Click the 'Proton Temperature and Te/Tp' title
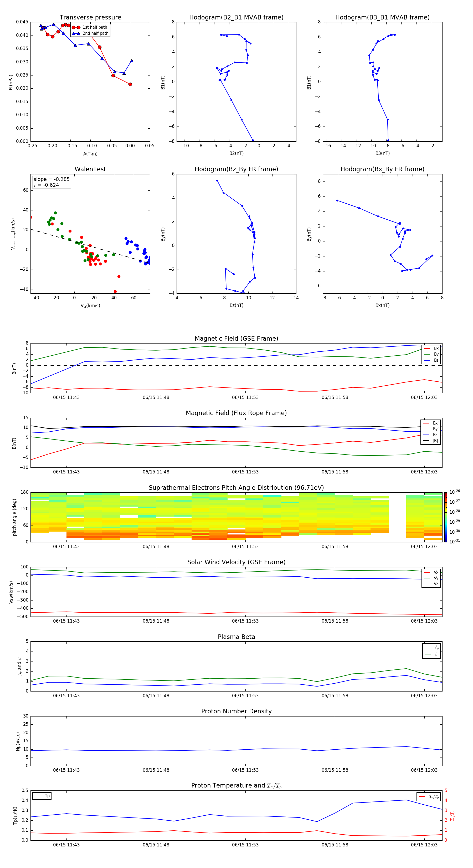The height and width of the screenshot is (868, 473). pyautogui.click(x=236, y=786)
